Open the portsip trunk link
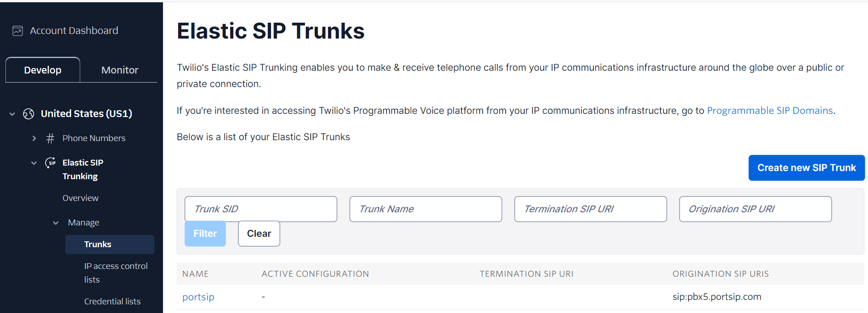The height and width of the screenshot is (313, 868). pos(198,297)
